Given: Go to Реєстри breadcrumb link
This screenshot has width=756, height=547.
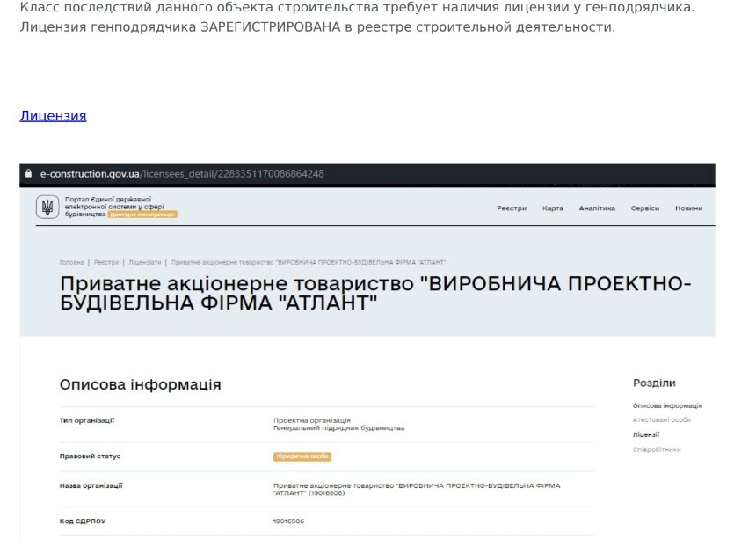Looking at the screenshot, I should pos(106,262).
